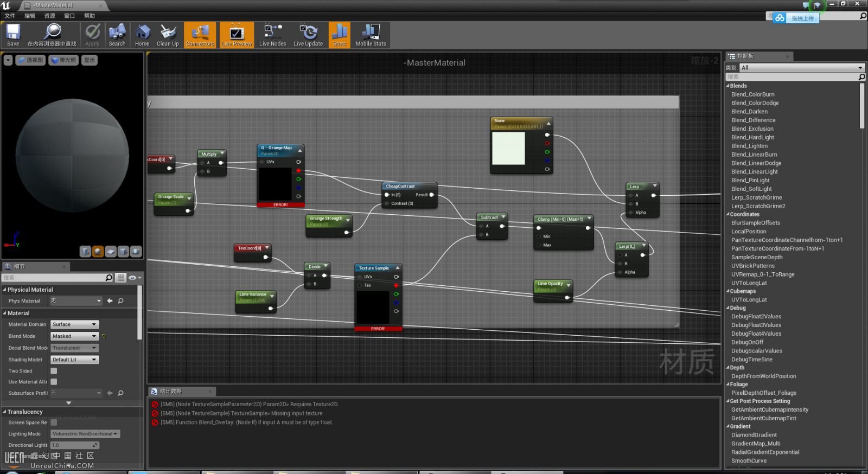
Task: Open the Blend Mode Masked dropdown
Action: point(74,336)
